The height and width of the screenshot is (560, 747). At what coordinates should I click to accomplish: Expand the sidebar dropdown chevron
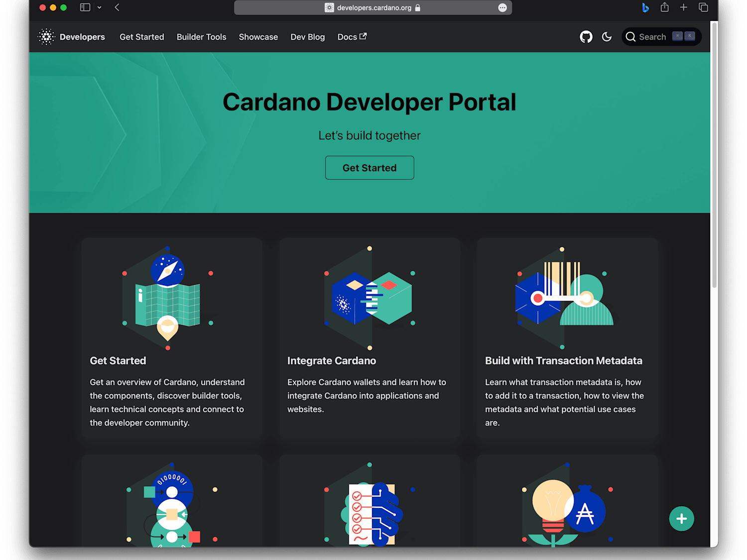coord(99,7)
